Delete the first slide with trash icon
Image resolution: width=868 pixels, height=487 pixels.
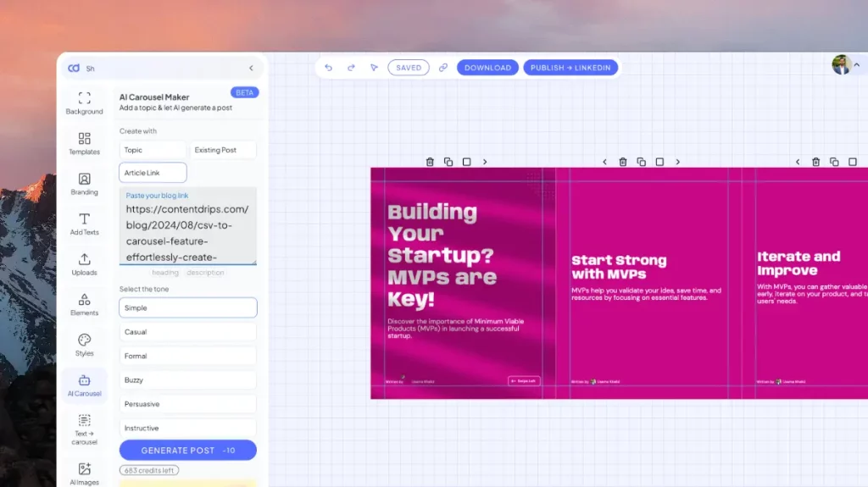430,162
